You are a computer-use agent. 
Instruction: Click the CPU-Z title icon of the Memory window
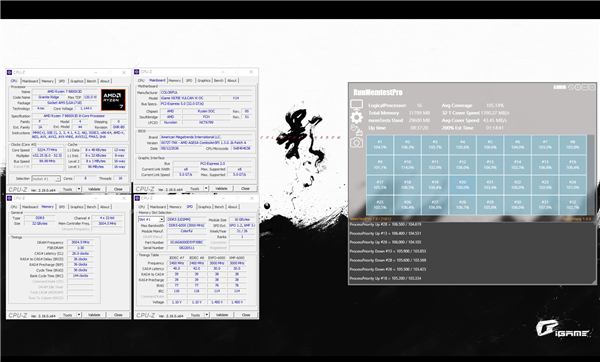[x=10, y=198]
